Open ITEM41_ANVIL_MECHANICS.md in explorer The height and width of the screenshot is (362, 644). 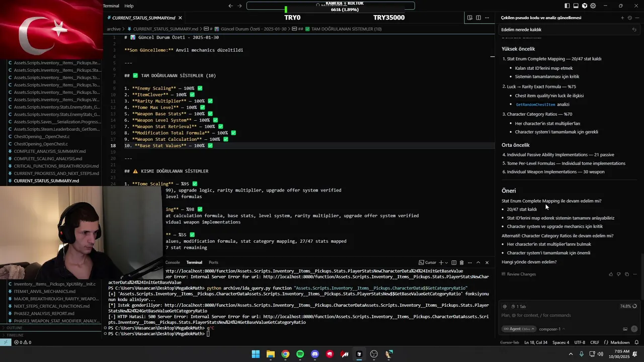45,291
